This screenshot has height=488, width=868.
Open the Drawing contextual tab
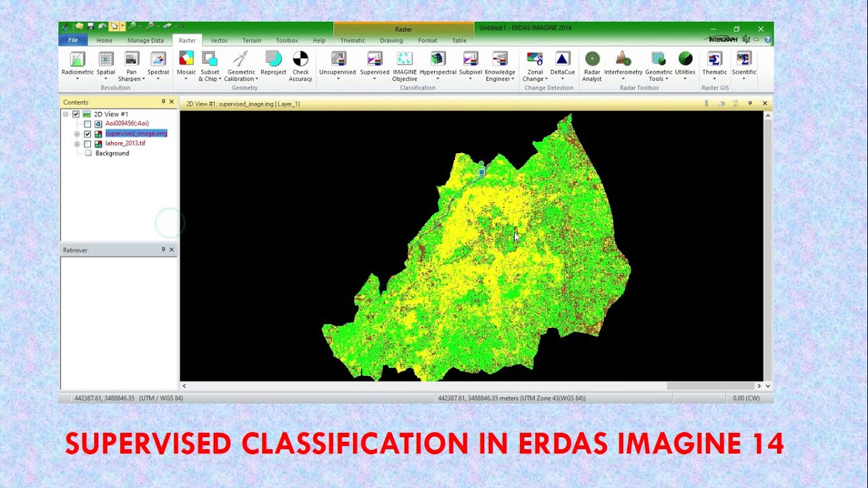(391, 41)
